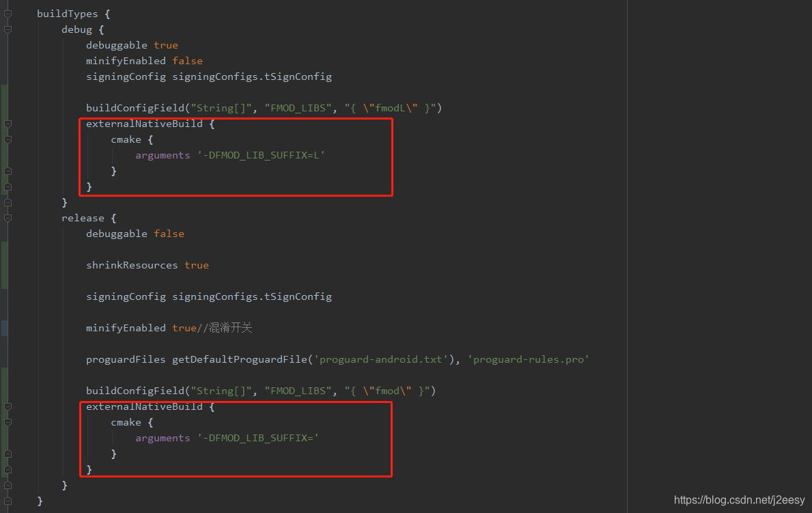The image size is (812, 513).
Task: Click the argument '-DFMOD_LIB_SUFFIX=' in release
Action: click(258, 438)
